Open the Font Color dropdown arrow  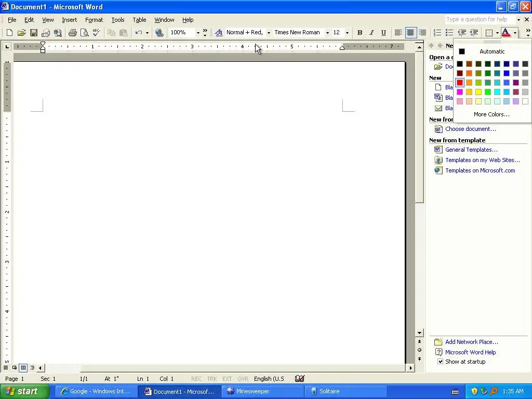click(x=515, y=33)
